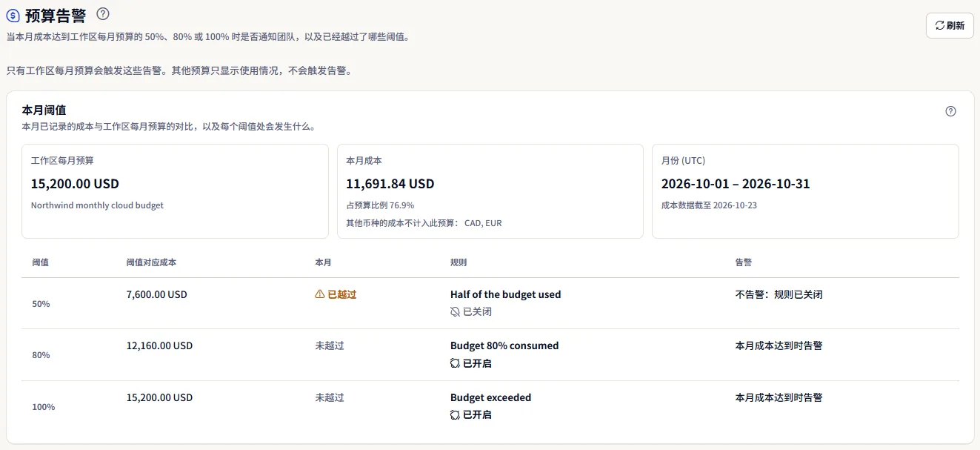The image size is (980, 450).
Task: Click the 本月阈值 section heading
Action: tap(44, 110)
